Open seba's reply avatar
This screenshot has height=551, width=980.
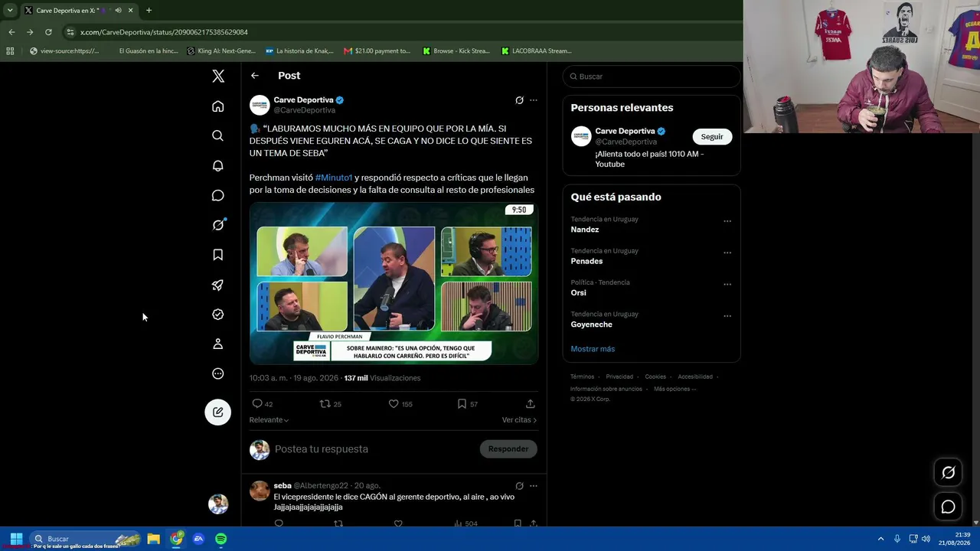(260, 491)
